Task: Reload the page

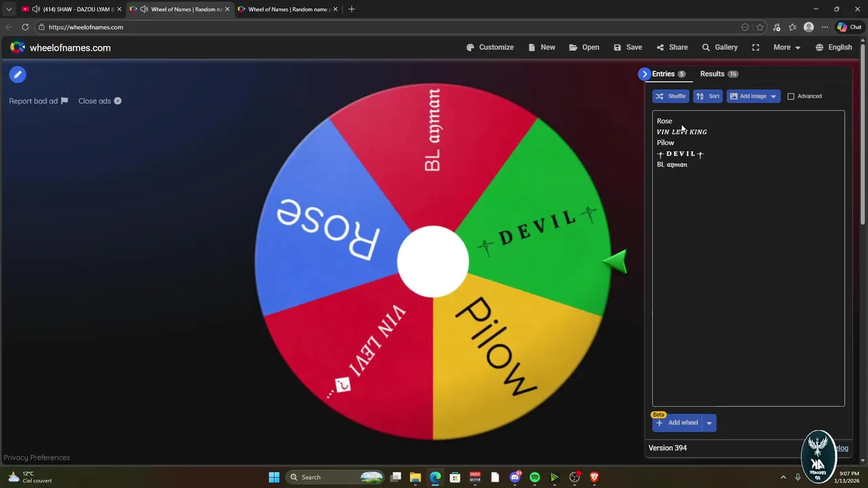Action: (25, 27)
